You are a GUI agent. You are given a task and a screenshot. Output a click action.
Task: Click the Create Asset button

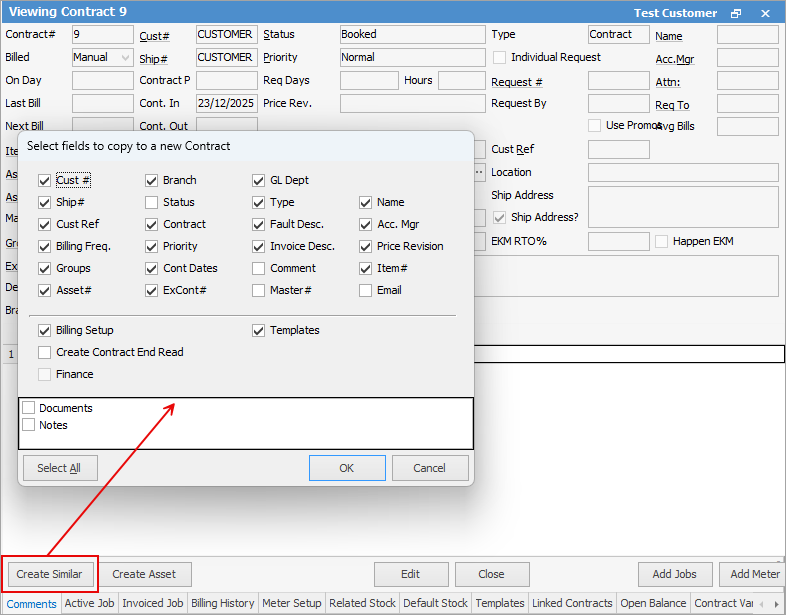pyautogui.click(x=144, y=574)
